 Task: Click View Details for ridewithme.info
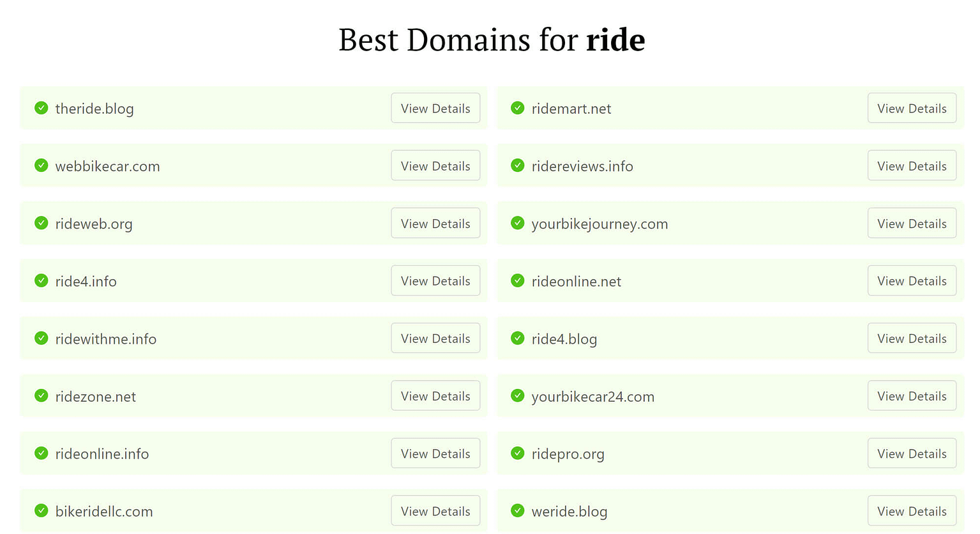435,338
